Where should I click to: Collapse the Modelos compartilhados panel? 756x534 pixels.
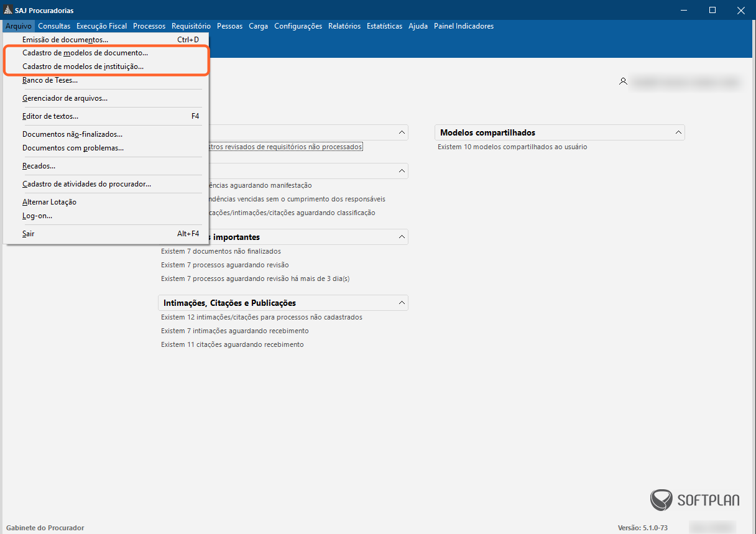(x=678, y=132)
